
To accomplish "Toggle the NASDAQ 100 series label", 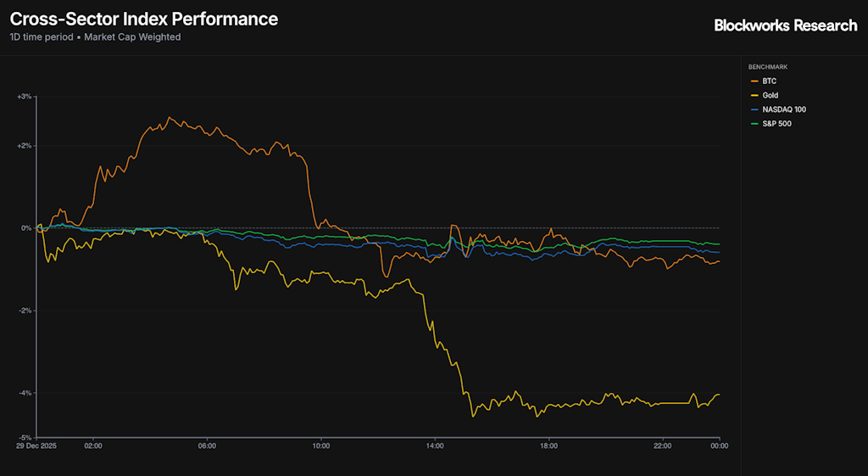I will pyautogui.click(x=782, y=110).
